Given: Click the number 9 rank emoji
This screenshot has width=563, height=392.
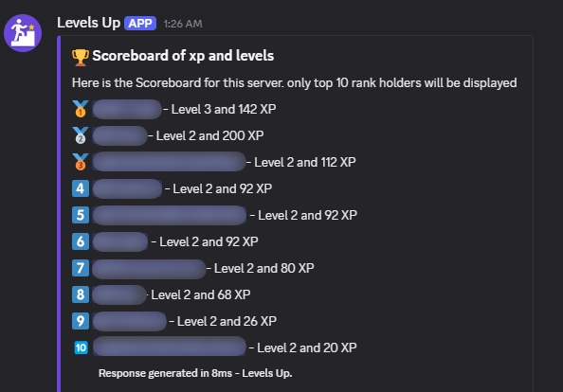Looking at the screenshot, I should click(x=81, y=321).
